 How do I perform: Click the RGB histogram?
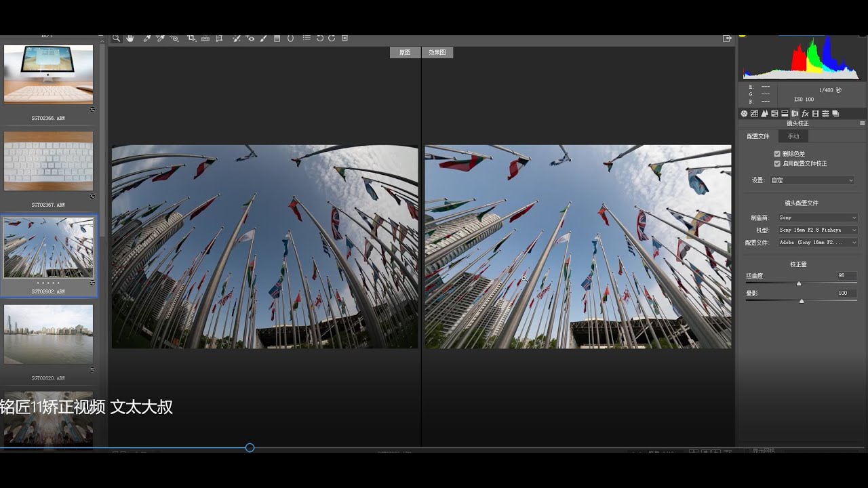(802, 59)
